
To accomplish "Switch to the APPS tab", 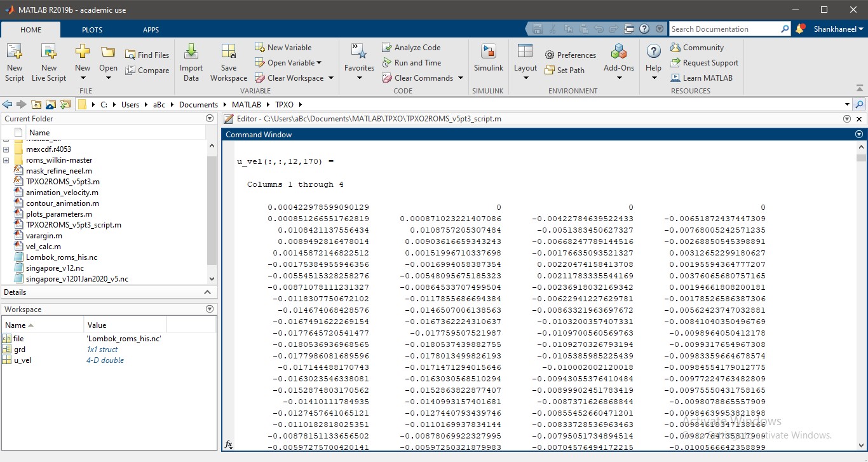I will coord(151,30).
